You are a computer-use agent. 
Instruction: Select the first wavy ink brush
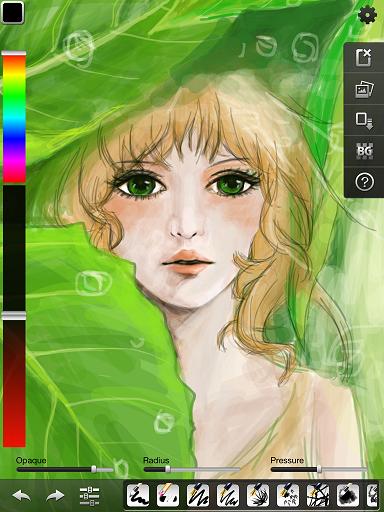138,495
